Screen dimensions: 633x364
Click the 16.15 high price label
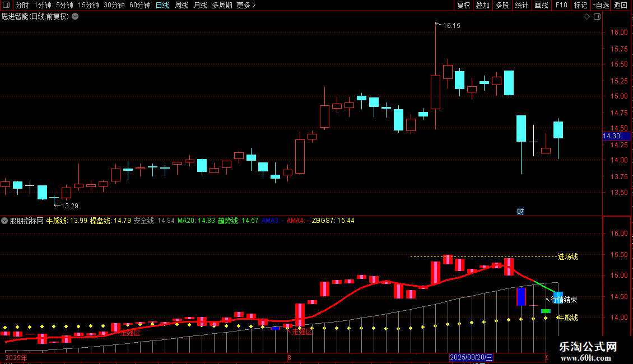coord(452,26)
